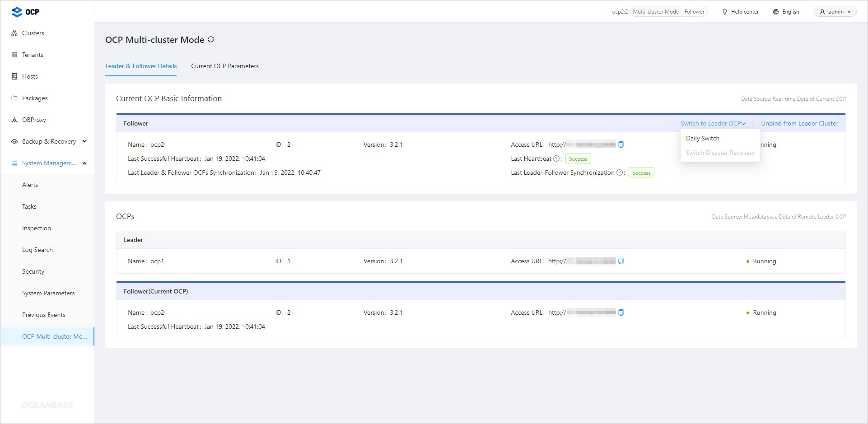
Task: Select OCP Multi-cluster Mode in sidebar
Action: point(47,336)
